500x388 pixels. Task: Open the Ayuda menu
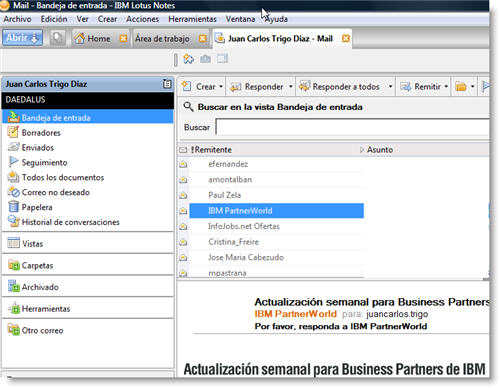276,19
